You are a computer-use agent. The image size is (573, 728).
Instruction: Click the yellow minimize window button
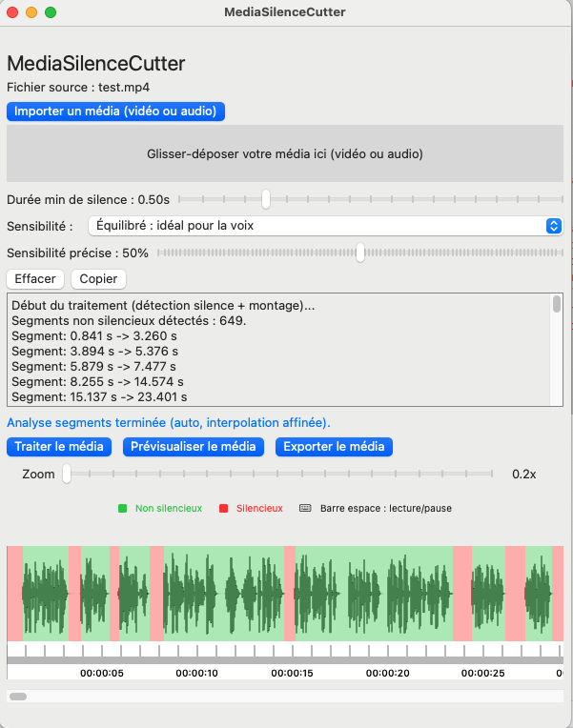(31, 12)
